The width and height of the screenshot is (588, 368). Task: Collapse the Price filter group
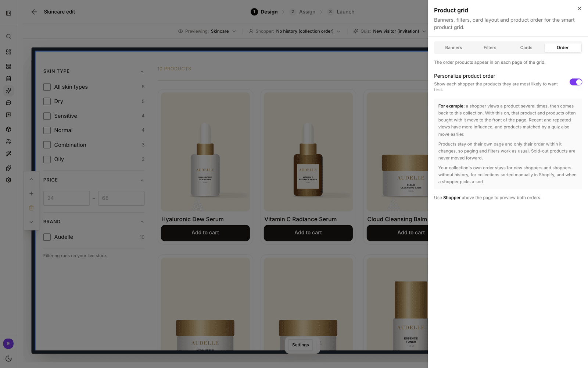[x=142, y=180]
